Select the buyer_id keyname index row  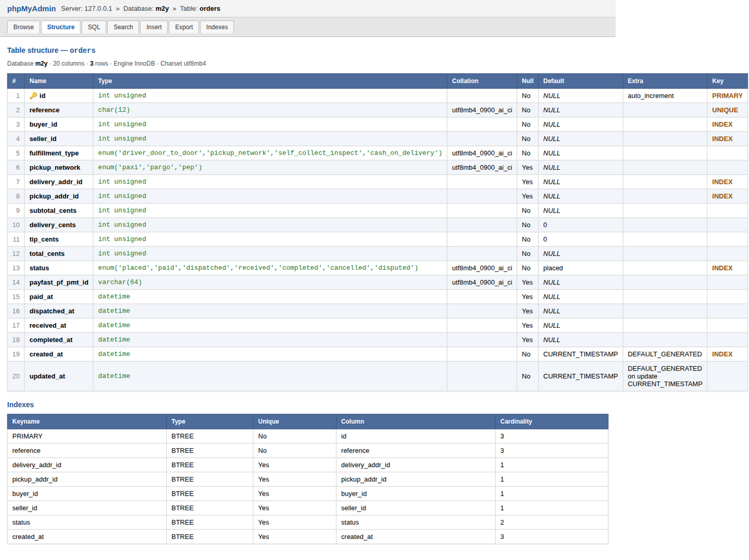[308, 494]
